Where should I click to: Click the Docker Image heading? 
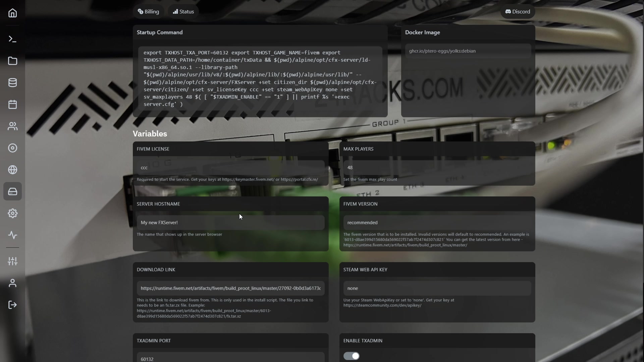[422, 33]
